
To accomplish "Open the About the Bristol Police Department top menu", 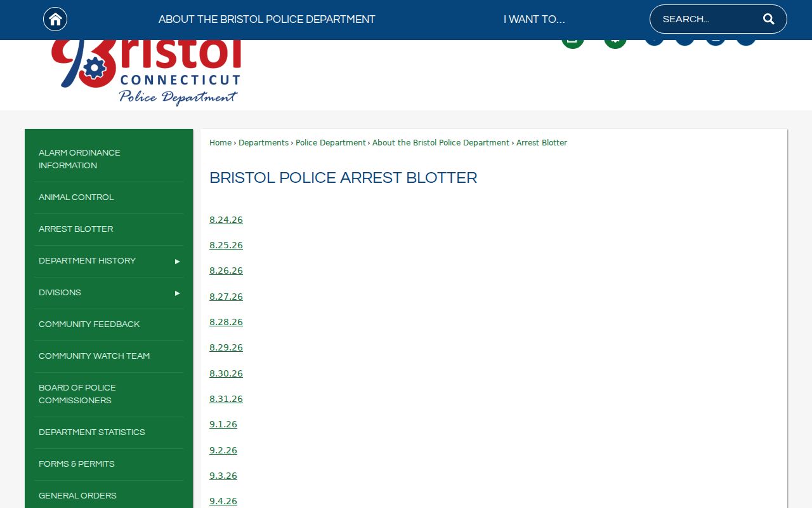I will tap(267, 20).
